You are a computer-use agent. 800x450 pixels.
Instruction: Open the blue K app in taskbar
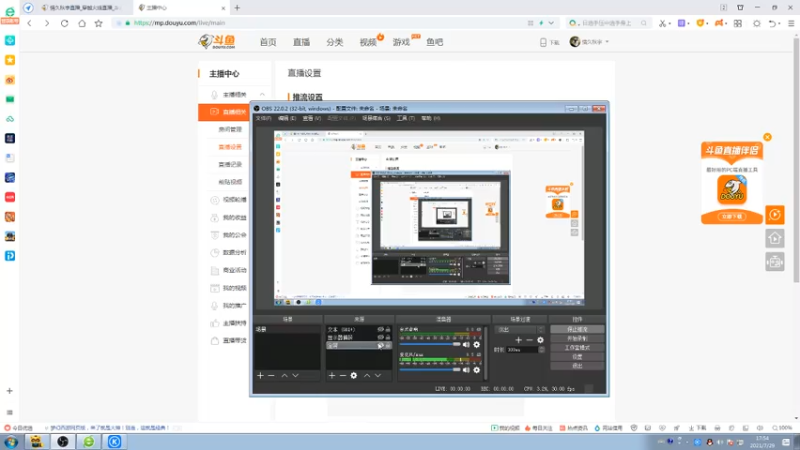(x=114, y=442)
